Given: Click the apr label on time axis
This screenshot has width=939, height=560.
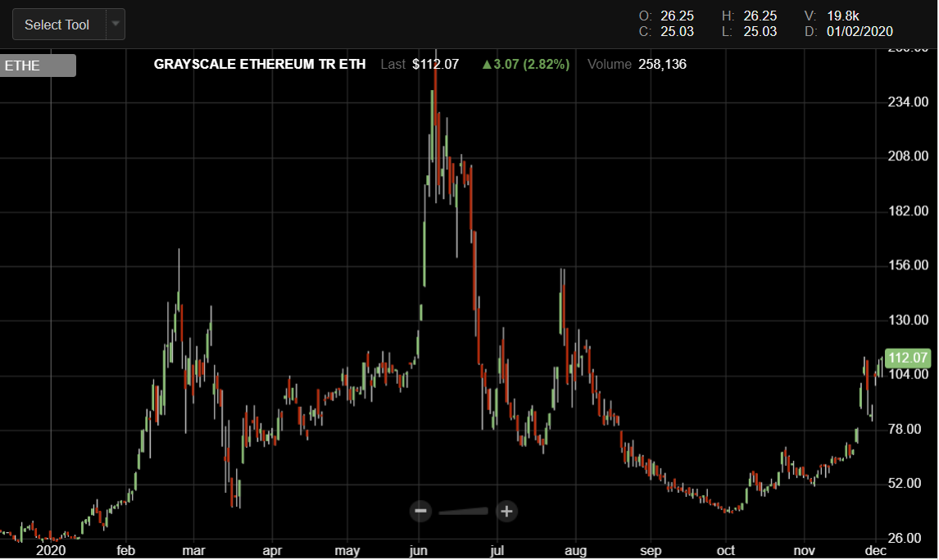Looking at the screenshot, I should coord(273,550).
